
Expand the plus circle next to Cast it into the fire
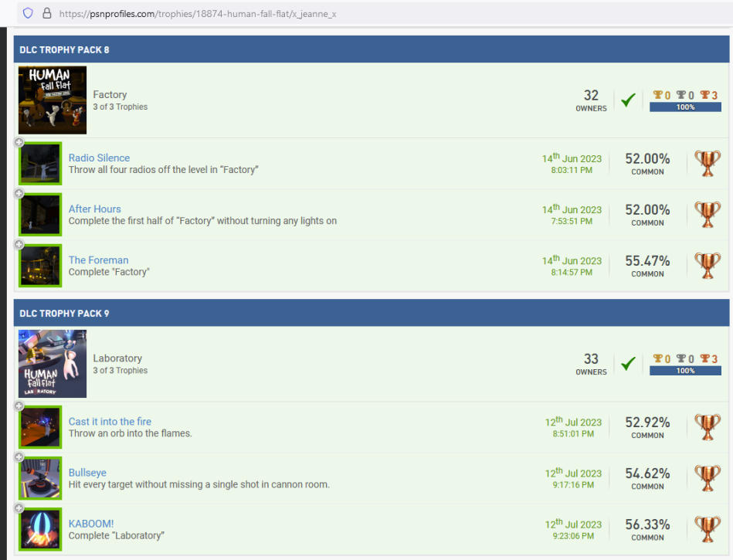point(18,407)
